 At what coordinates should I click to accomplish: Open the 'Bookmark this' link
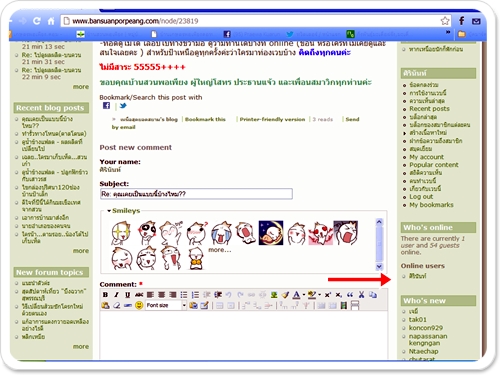pos(205,119)
